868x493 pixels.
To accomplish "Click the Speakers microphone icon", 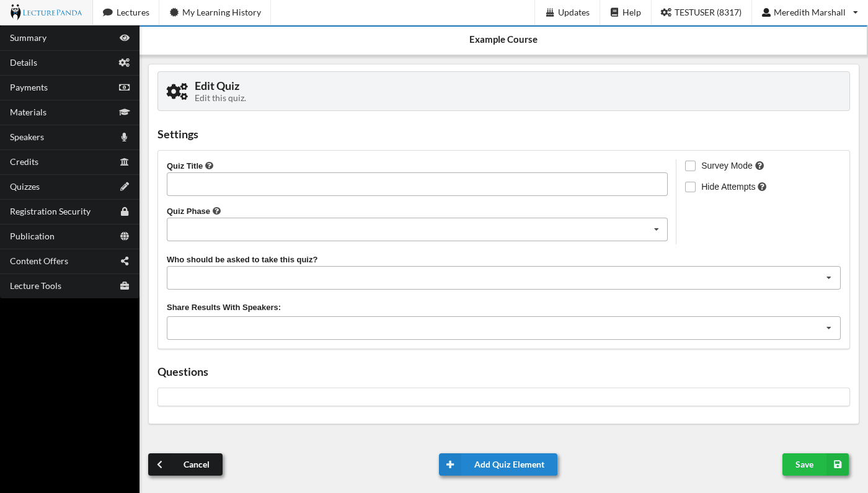I will pyautogui.click(x=124, y=137).
